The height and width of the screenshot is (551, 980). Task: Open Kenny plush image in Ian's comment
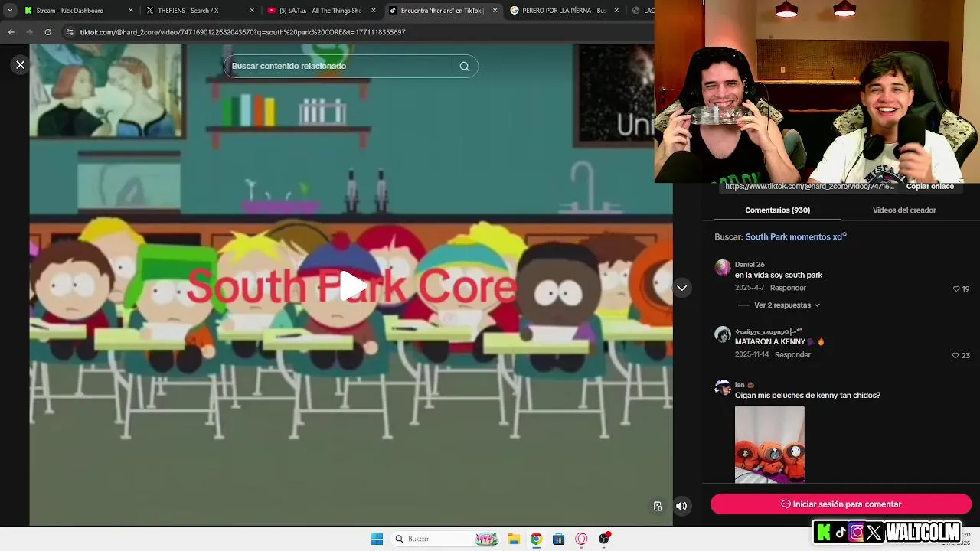tap(769, 444)
